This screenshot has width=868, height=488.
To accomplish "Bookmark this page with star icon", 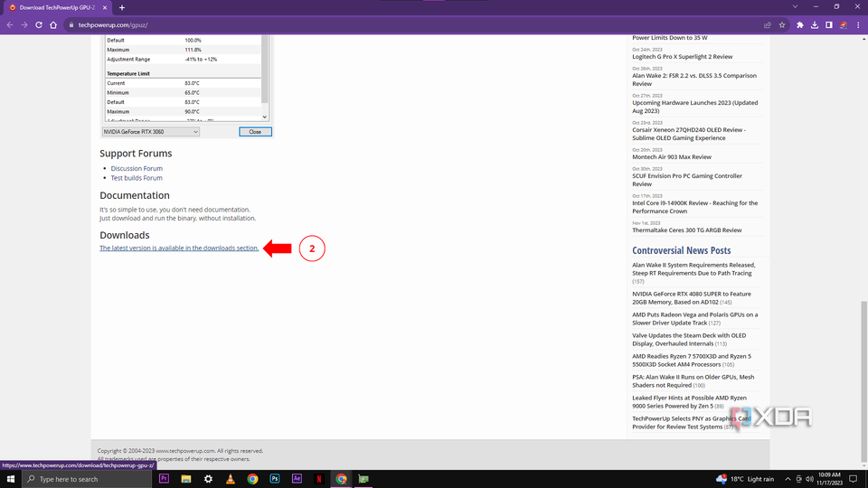I will 782,25.
